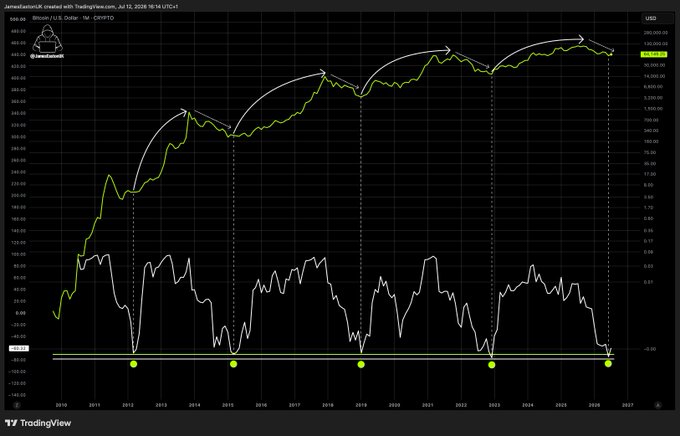Viewport: 680px width, 436px height.
Task: Open the USD currency selector
Action: point(657,18)
